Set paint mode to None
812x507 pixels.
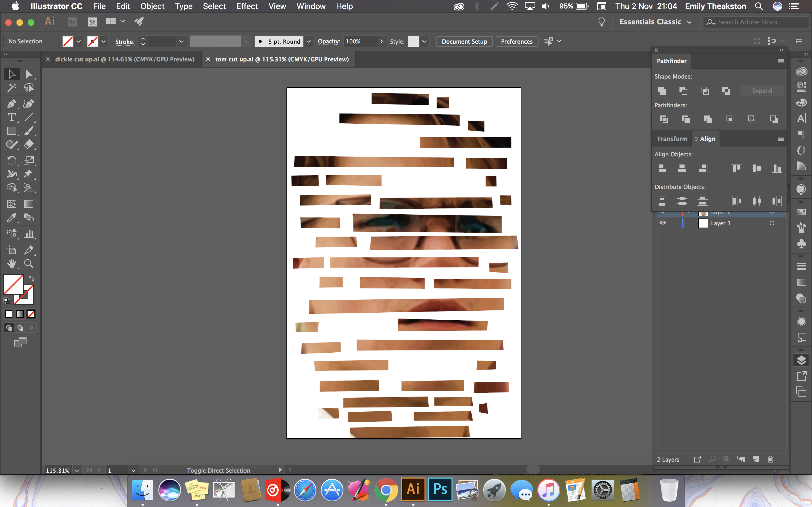coord(31,314)
